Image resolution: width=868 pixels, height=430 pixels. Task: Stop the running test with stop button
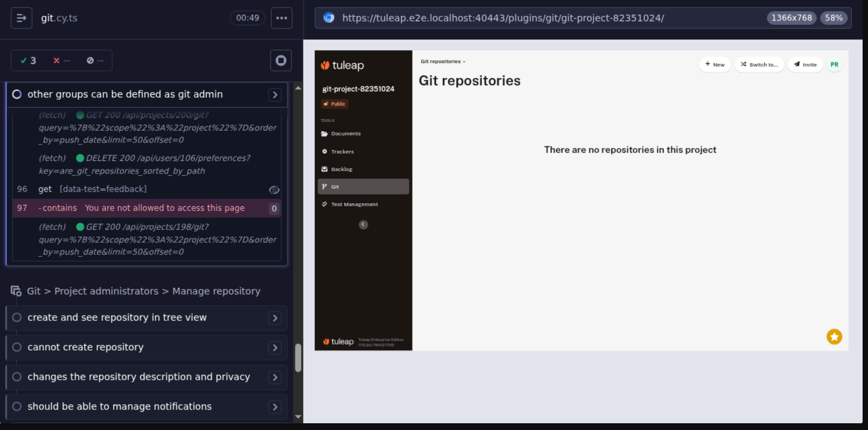click(x=281, y=60)
